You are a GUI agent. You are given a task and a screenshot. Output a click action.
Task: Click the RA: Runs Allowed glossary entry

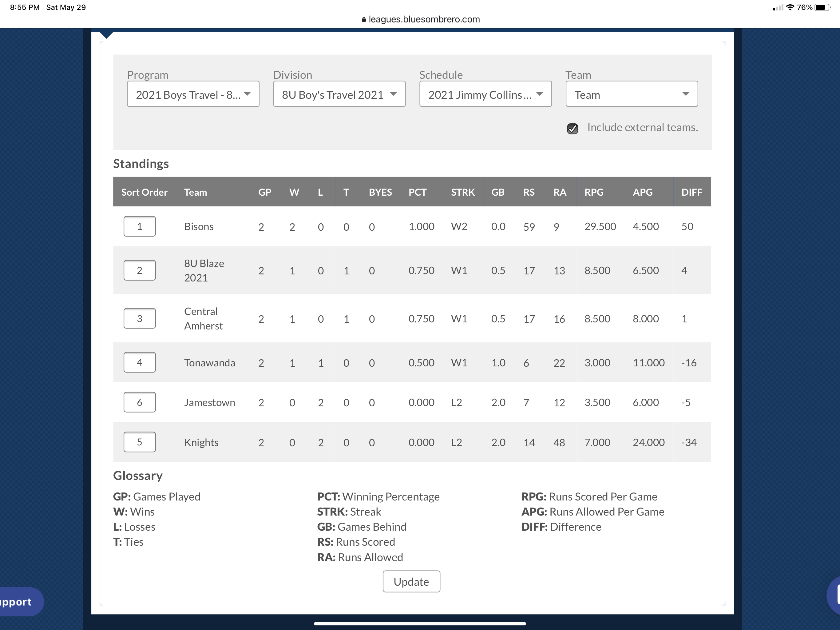coord(360,557)
